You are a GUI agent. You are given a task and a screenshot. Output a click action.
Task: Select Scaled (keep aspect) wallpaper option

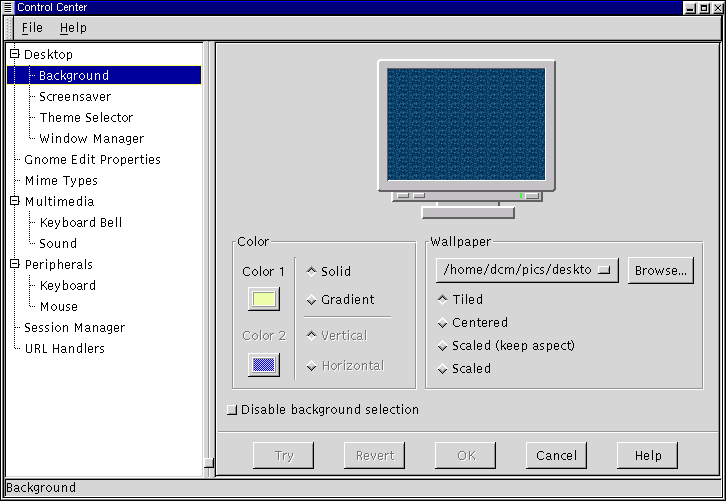click(x=442, y=346)
